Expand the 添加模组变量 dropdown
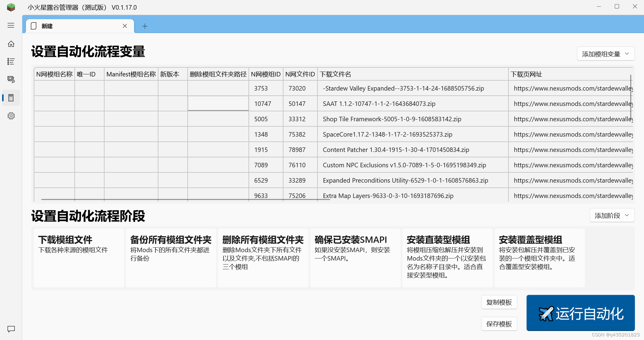The height and width of the screenshot is (340, 644). [x=605, y=54]
